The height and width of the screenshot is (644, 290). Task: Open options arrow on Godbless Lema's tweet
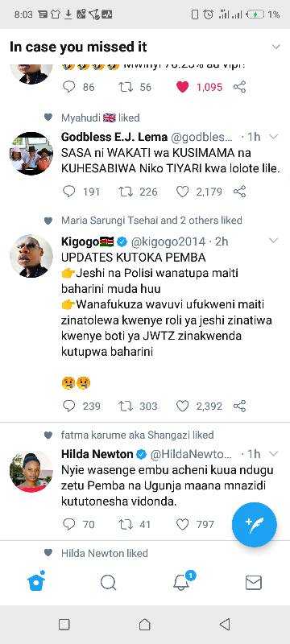click(274, 136)
